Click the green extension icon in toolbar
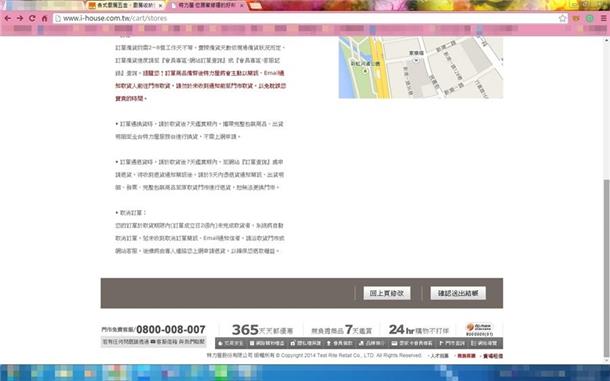610x381 pixels. tap(590, 18)
